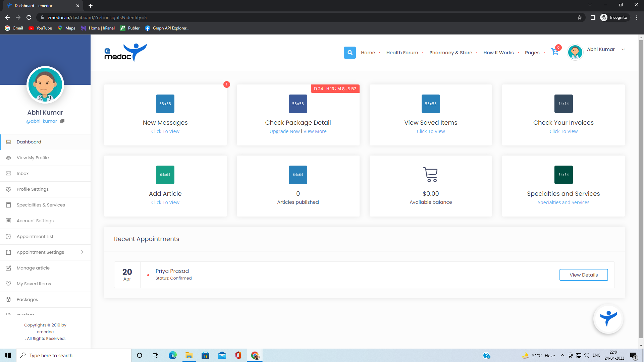644x362 pixels.
Task: Expand Appointment Settings submenu arrow
Action: point(82,252)
